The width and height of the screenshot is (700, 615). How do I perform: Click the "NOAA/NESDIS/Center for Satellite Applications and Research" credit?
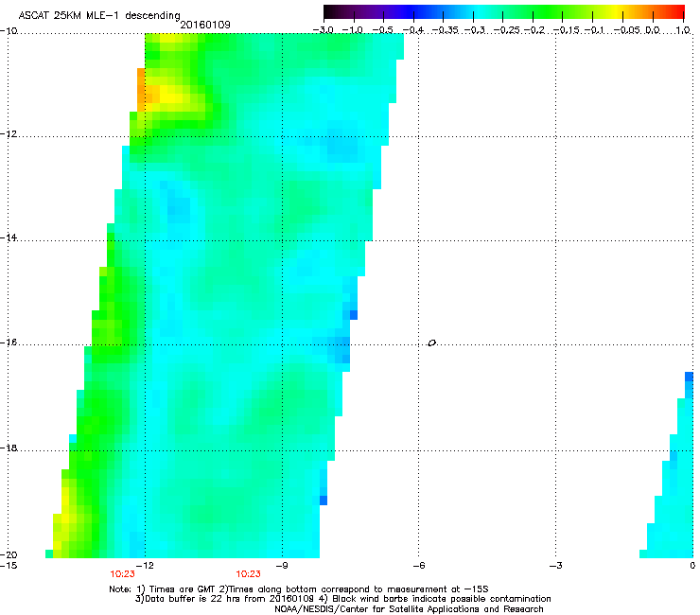pos(409,608)
